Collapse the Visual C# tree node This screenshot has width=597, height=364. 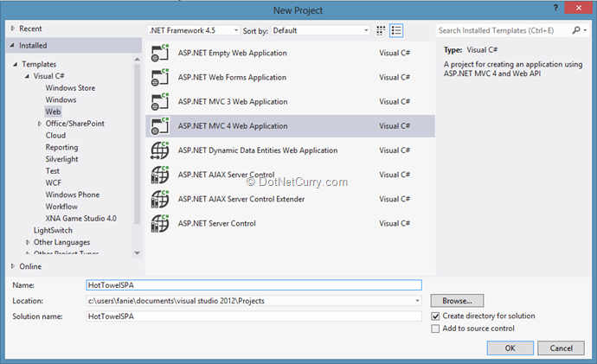(x=27, y=76)
